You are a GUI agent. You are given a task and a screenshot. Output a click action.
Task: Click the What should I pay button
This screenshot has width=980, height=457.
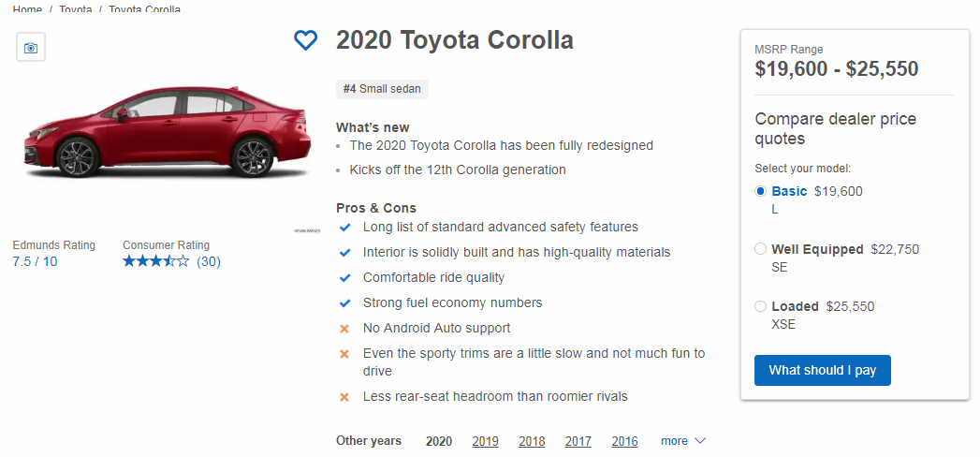pos(822,370)
